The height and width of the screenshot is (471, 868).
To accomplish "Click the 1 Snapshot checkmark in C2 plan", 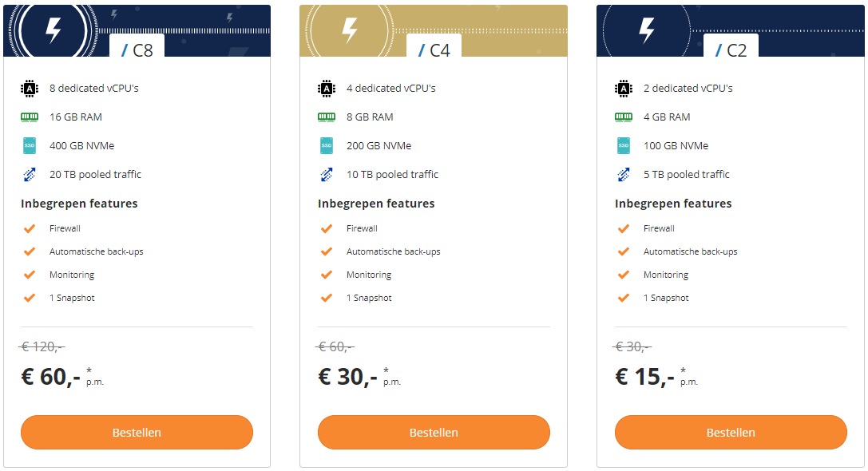I will pyautogui.click(x=624, y=298).
